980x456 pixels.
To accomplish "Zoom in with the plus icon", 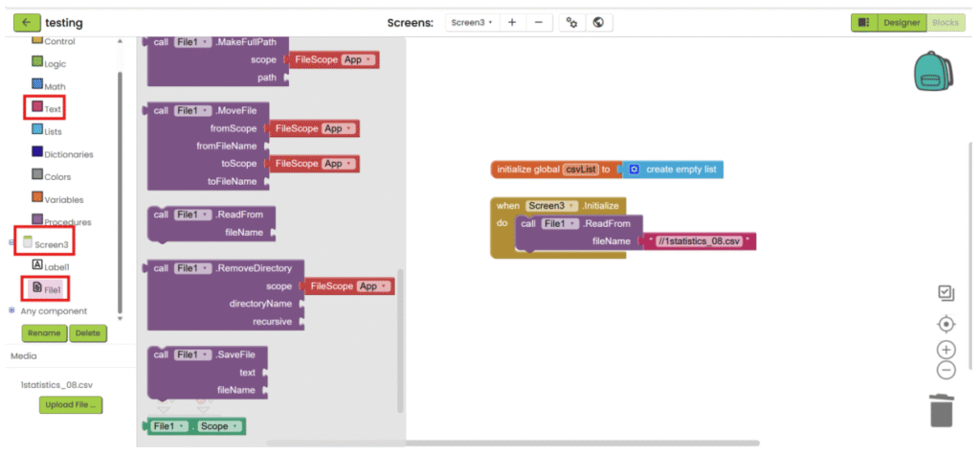I will tap(946, 349).
